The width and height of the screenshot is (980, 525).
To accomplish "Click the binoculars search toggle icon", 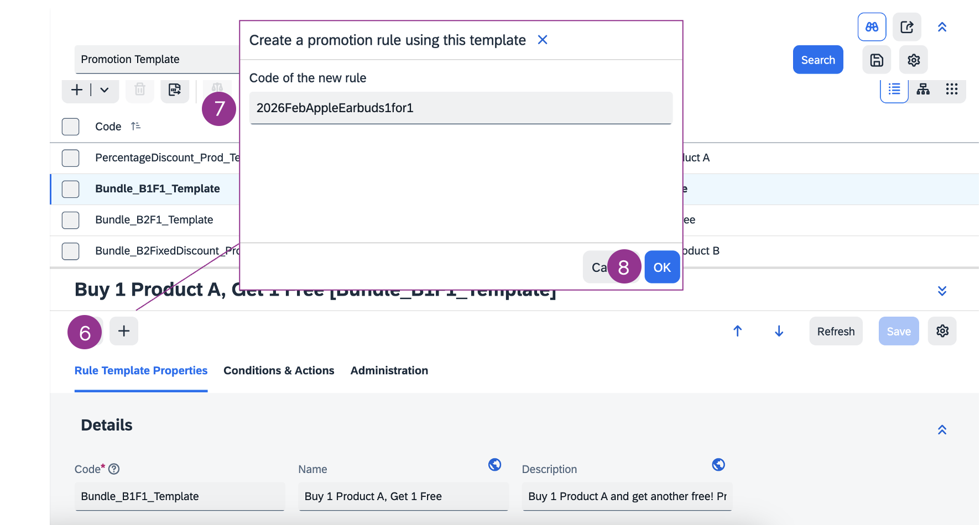I will click(x=872, y=27).
